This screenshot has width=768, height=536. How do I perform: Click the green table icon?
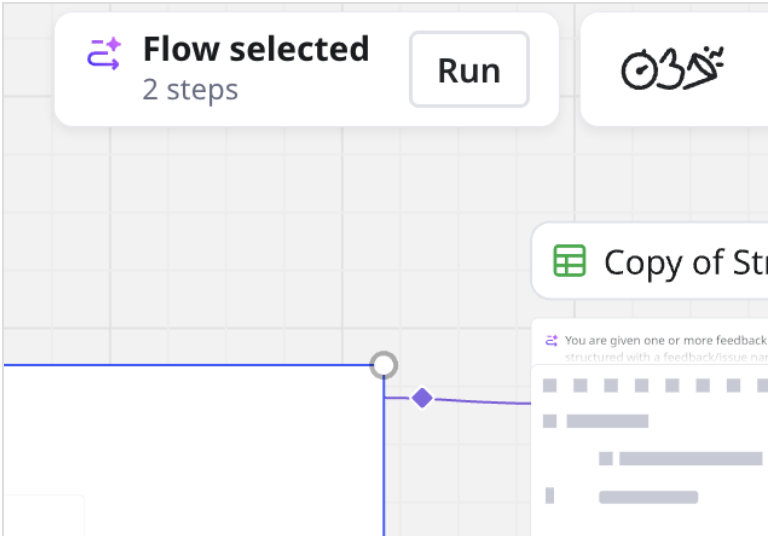569,261
